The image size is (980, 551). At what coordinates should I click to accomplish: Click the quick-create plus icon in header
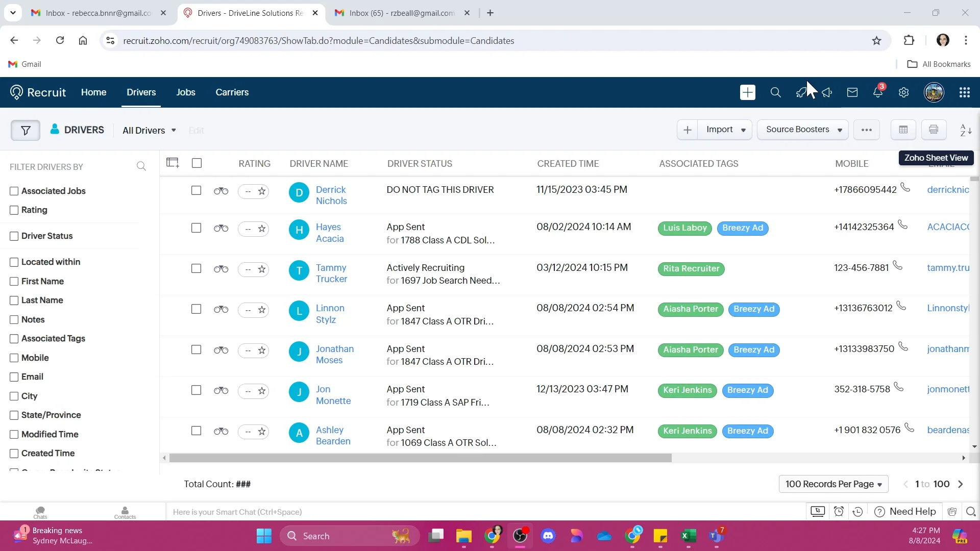(x=747, y=92)
